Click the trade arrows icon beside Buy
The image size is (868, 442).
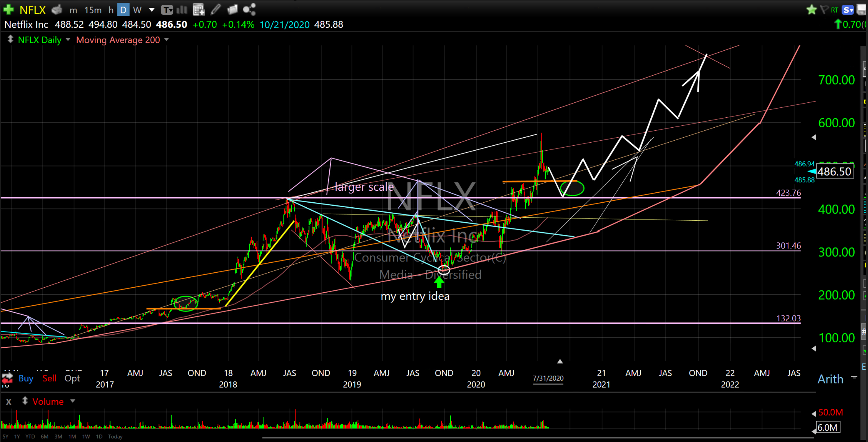click(7, 378)
